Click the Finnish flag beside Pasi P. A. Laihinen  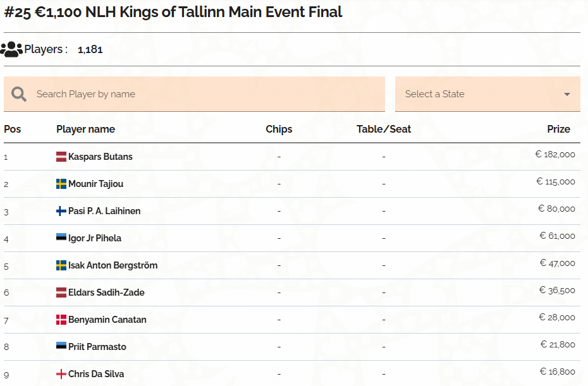(x=61, y=211)
